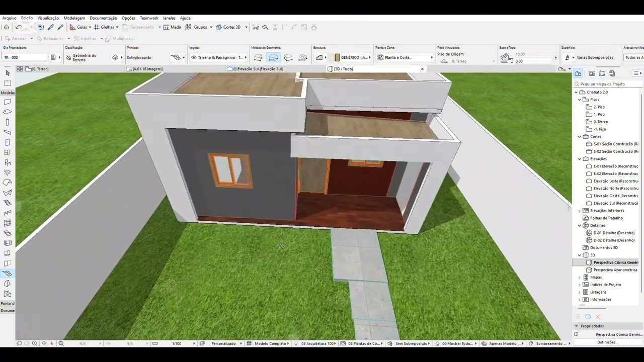Collapse the Elevações folder in navigator
The width and height of the screenshot is (644, 362).
pos(580,159)
